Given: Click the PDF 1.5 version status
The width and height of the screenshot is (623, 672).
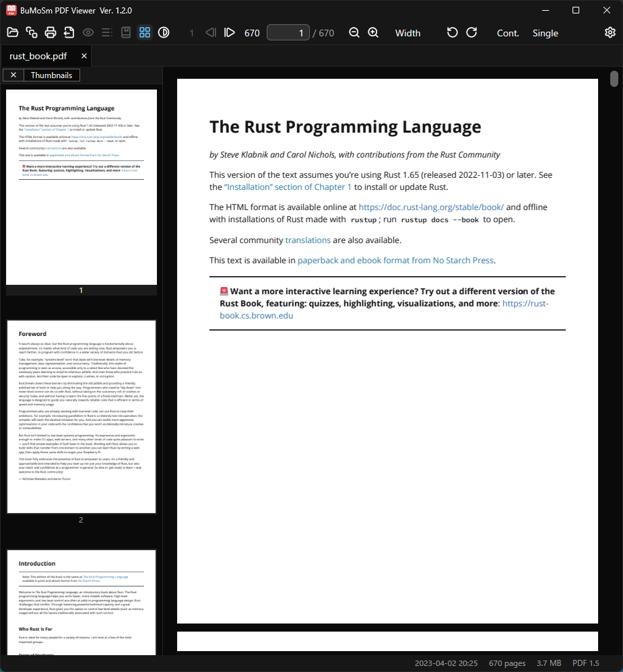Looking at the screenshot, I should coord(586,663).
